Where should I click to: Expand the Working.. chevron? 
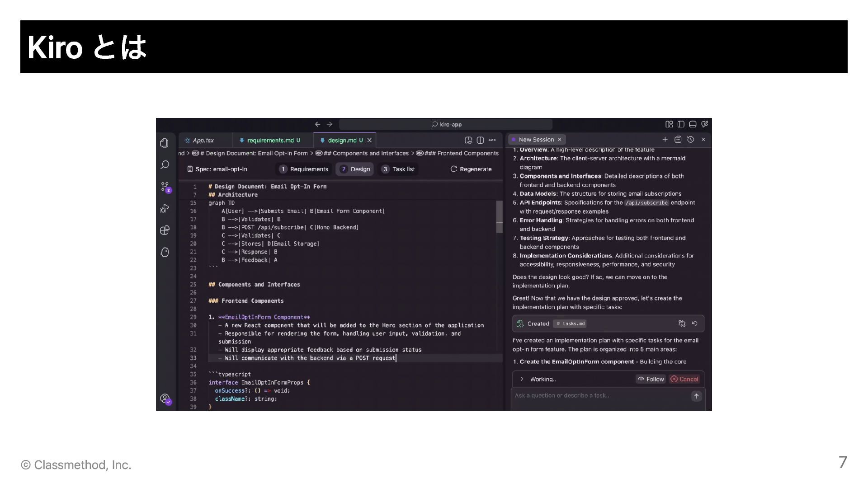point(522,379)
